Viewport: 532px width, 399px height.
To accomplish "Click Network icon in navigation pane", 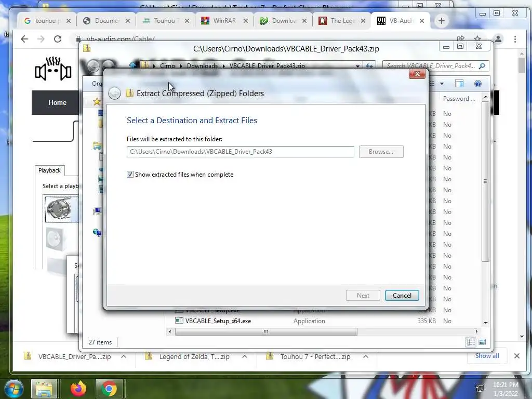I will coord(97,232).
